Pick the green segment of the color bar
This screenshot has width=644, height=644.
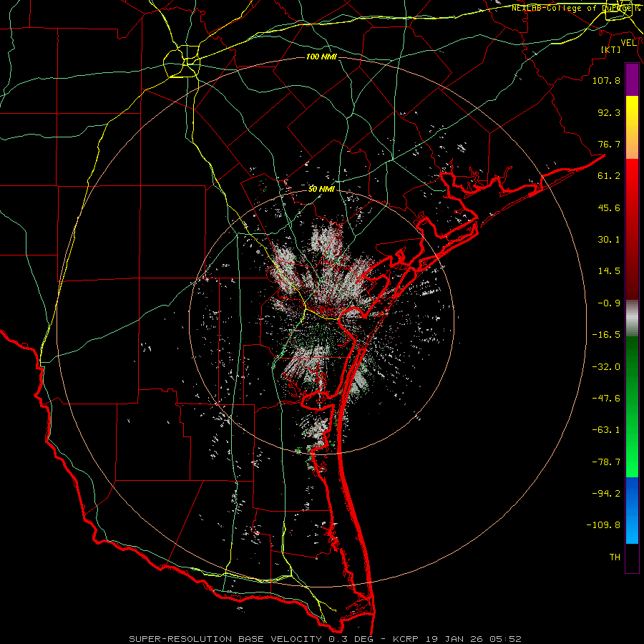click(632, 406)
